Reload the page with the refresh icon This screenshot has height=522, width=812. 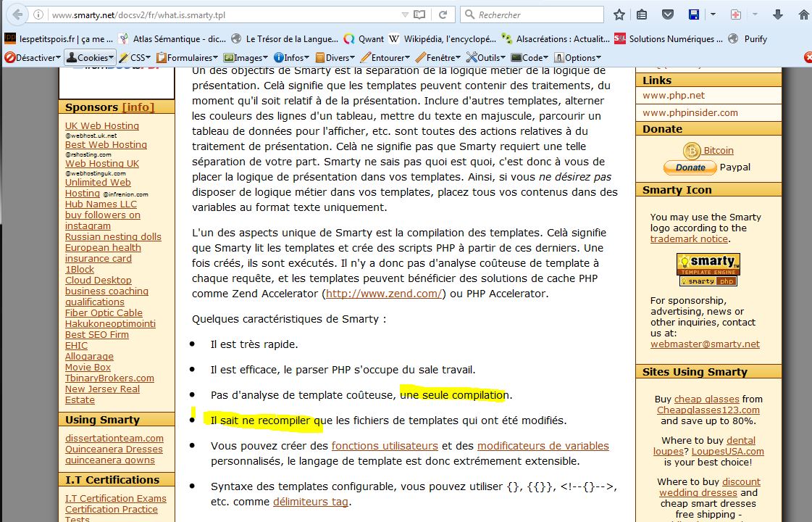pyautogui.click(x=441, y=14)
